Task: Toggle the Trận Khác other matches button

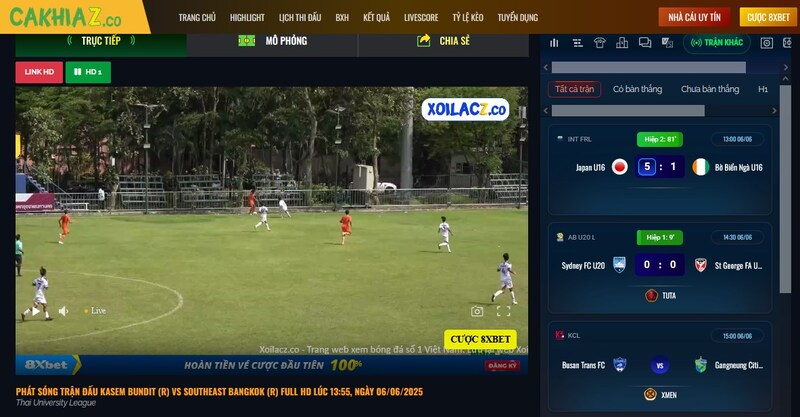Action: pos(717,42)
